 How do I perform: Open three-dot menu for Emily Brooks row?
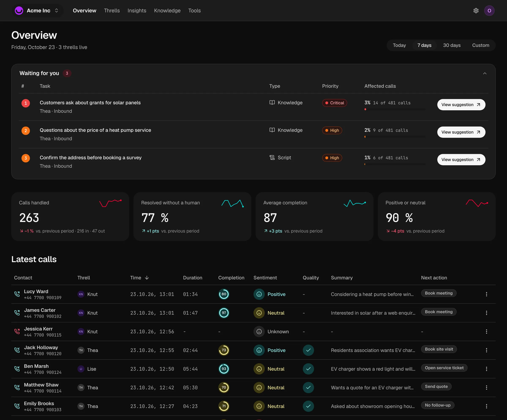click(486, 406)
